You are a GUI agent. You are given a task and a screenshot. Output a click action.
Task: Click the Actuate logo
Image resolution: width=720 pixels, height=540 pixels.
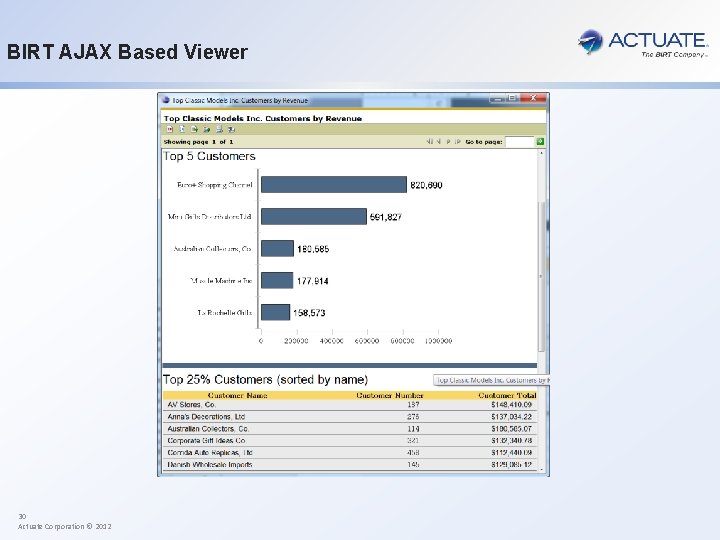coord(643,43)
